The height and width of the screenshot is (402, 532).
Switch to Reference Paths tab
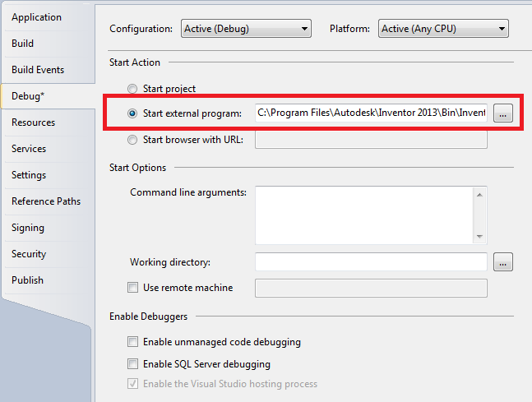(x=46, y=201)
